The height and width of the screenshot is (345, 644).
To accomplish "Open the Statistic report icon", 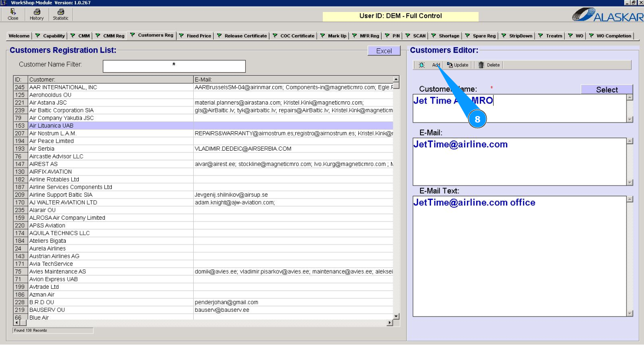I will click(x=60, y=12).
